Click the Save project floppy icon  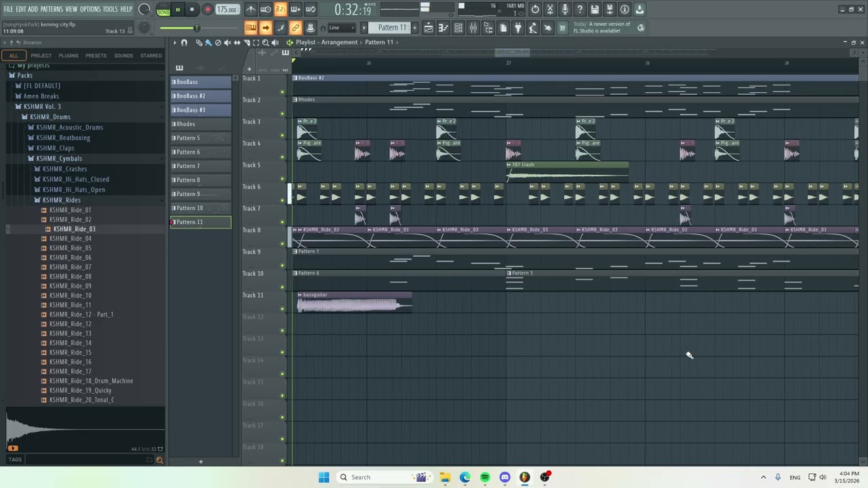pos(595,9)
